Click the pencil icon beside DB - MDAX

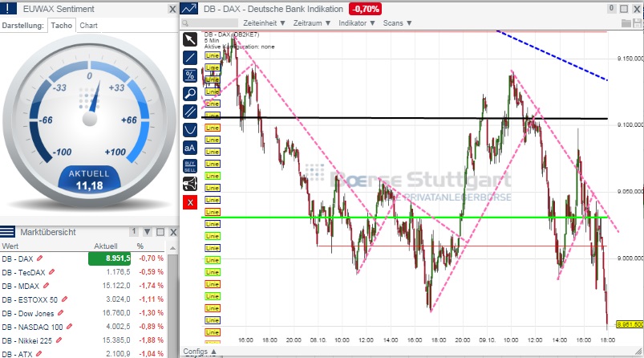(46, 285)
